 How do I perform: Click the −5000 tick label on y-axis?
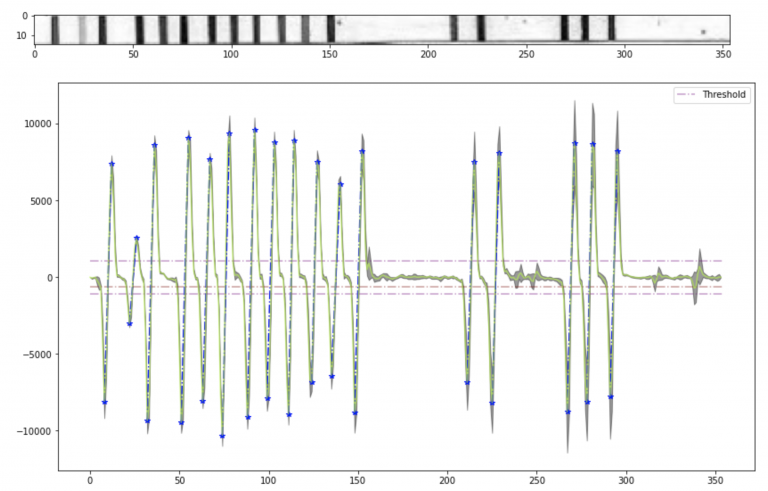[37, 354]
